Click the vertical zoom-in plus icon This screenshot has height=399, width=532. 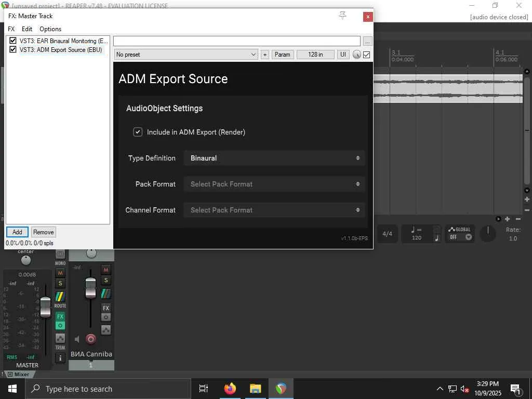(527, 199)
